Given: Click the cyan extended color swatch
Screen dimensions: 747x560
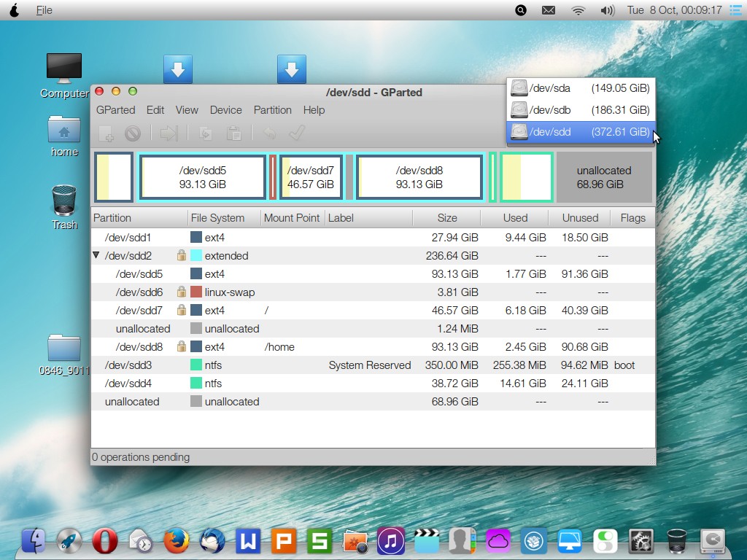Looking at the screenshot, I should [196, 255].
